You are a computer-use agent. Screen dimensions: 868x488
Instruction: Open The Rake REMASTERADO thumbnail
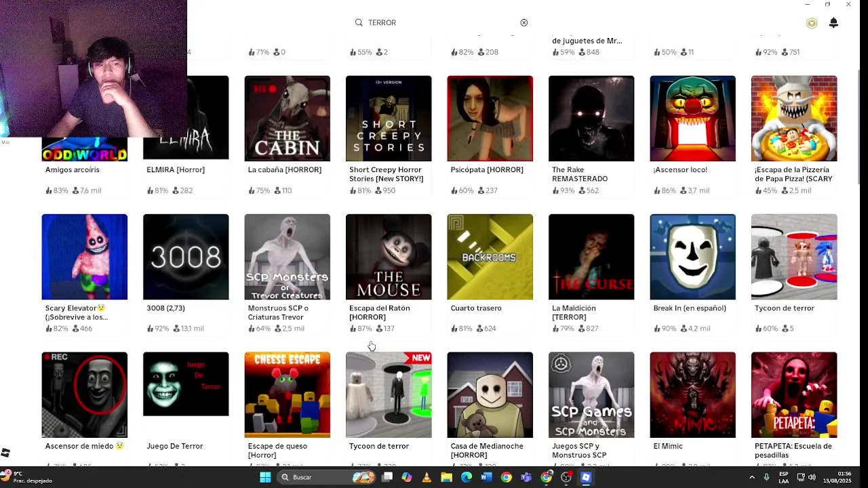591,119
